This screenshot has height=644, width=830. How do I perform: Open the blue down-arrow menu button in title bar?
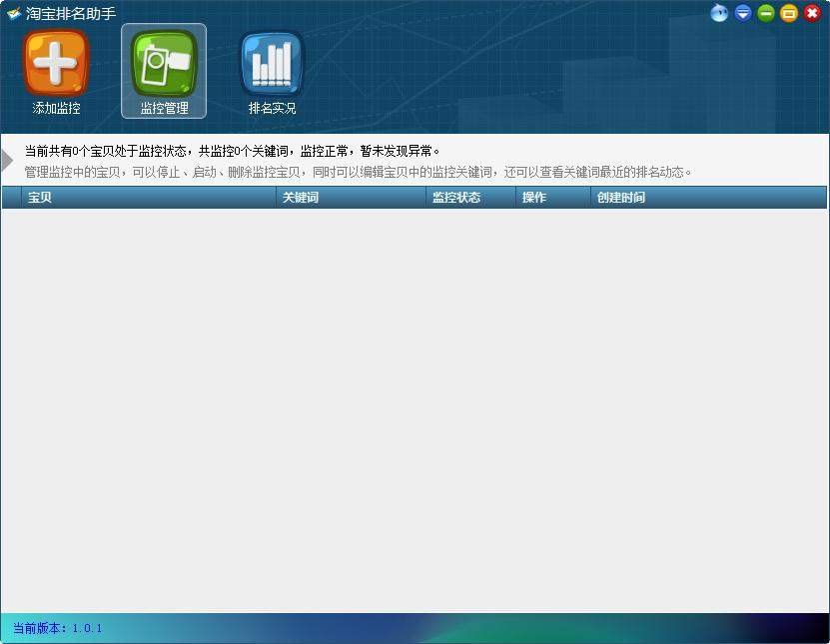coord(743,14)
